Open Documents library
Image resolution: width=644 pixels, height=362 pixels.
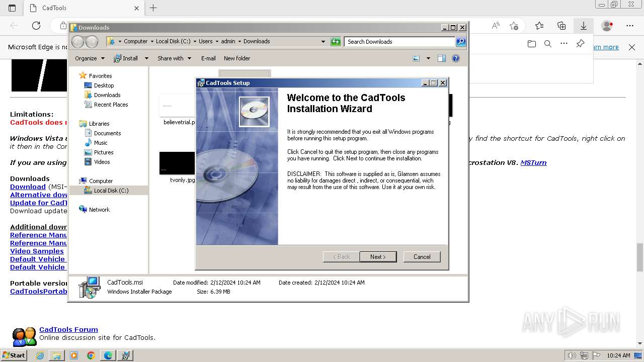(107, 133)
